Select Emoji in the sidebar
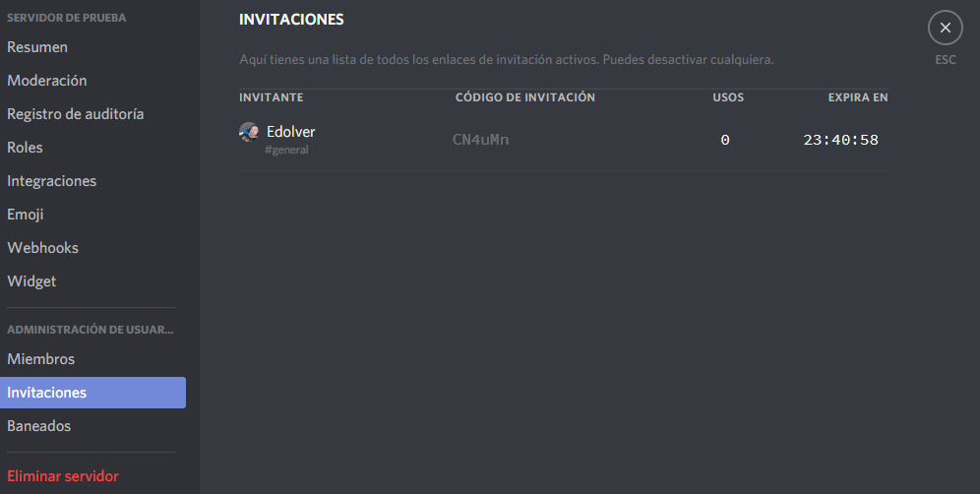The image size is (980, 494). pyautogui.click(x=26, y=215)
